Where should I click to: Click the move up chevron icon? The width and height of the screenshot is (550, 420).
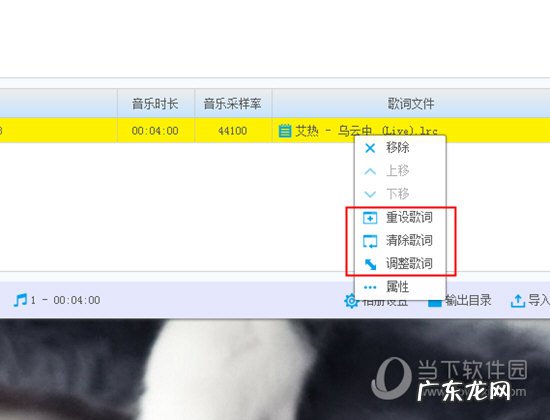[370, 172]
